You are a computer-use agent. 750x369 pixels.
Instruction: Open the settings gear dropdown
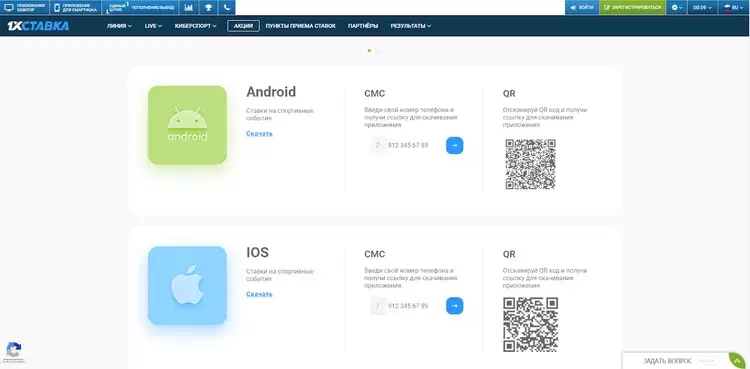point(677,7)
